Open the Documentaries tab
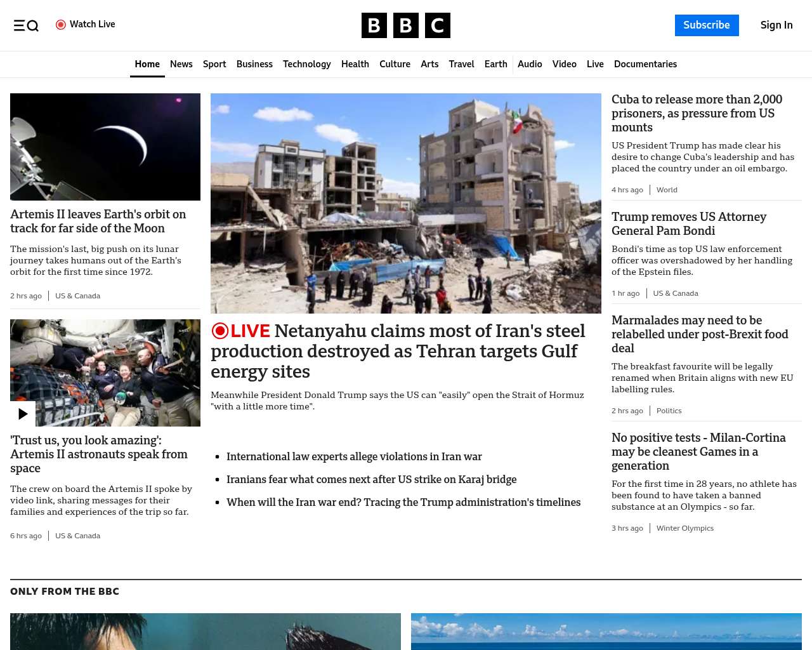The width and height of the screenshot is (812, 650). click(645, 64)
